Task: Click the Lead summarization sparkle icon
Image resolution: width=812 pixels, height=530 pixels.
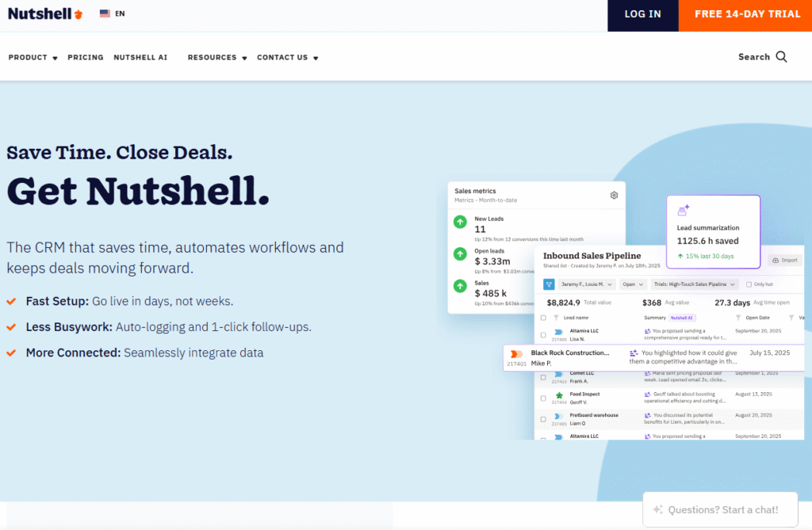Action: click(683, 209)
